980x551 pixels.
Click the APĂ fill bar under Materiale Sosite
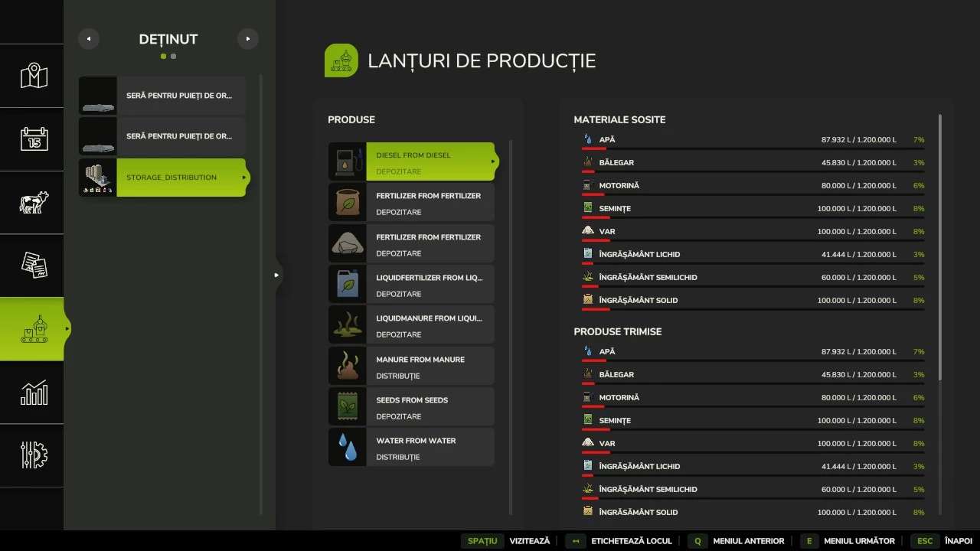(753, 148)
